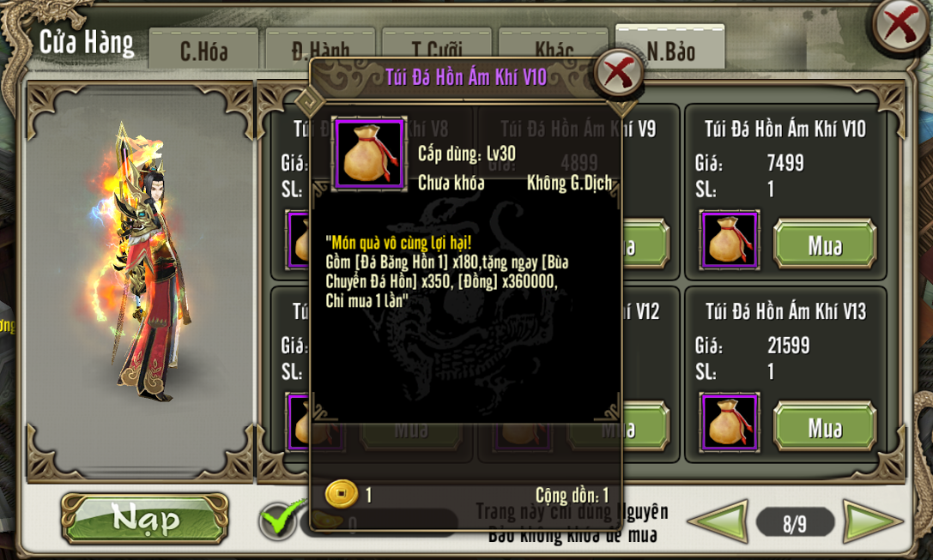Go to next shop page arrow
The image size is (933, 560).
point(872,522)
